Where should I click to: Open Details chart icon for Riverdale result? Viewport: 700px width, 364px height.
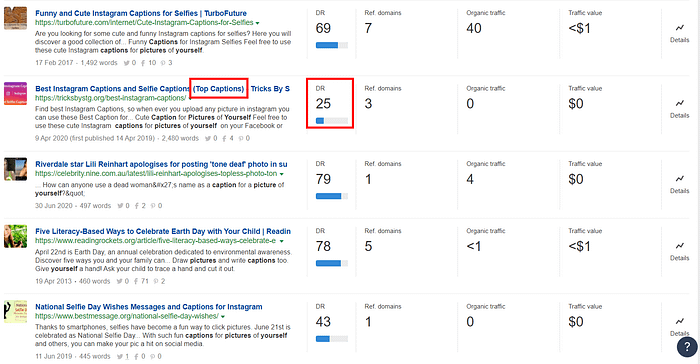point(679,179)
